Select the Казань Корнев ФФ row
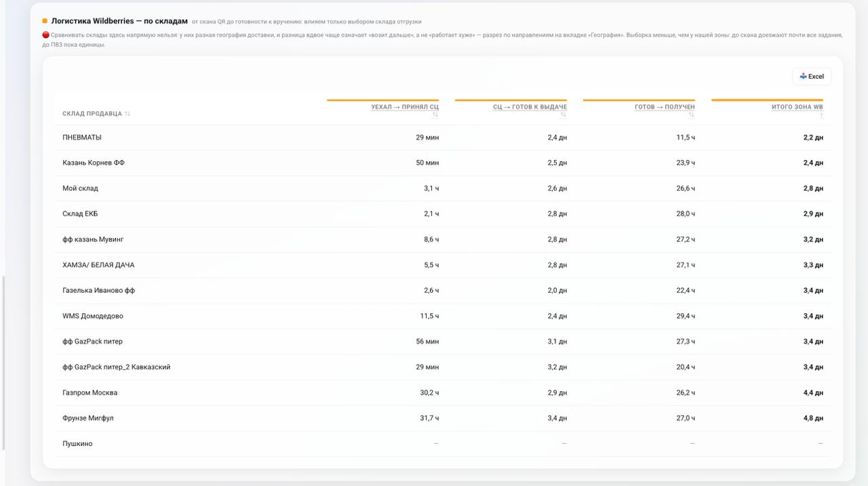868x486 pixels. pyautogui.click(x=443, y=163)
